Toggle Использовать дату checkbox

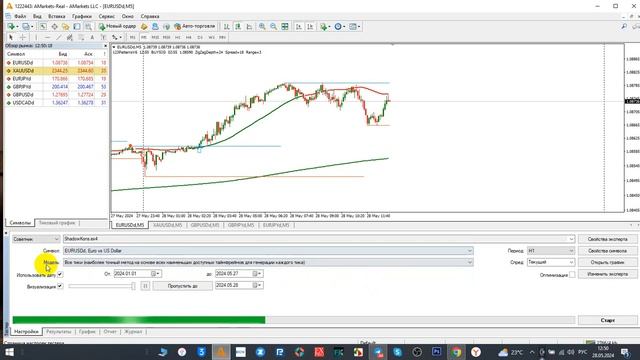[x=60, y=274]
